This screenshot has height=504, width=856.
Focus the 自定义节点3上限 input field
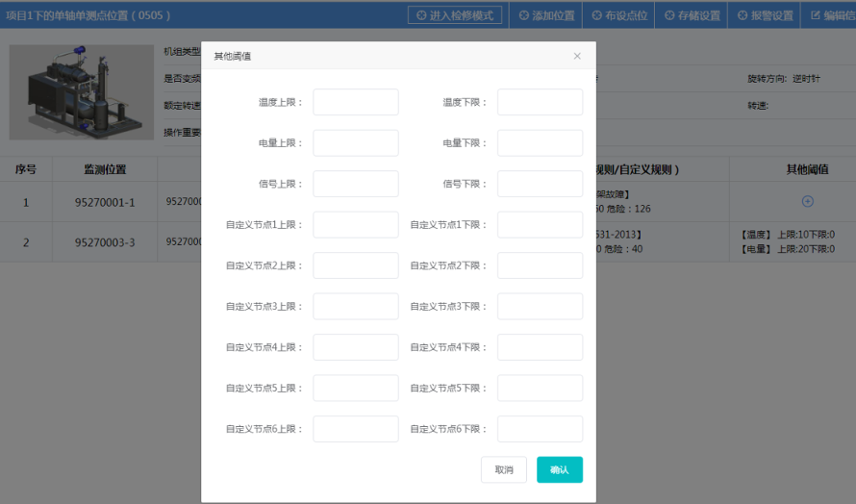pyautogui.click(x=356, y=306)
